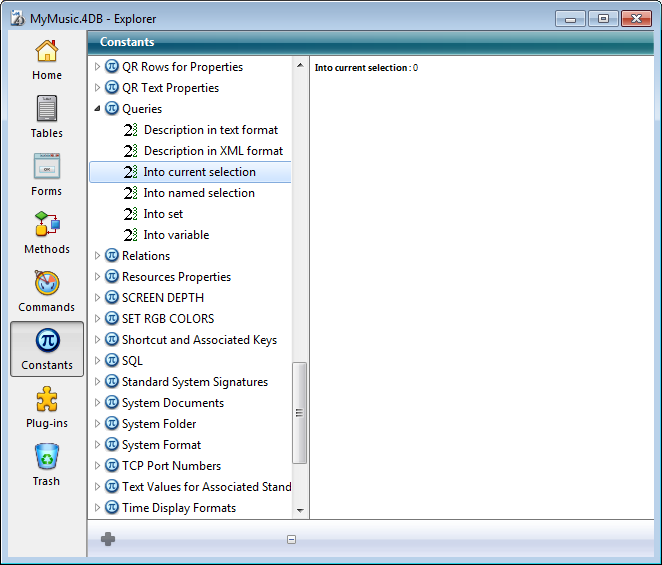Select 'Description in XML format' constant
This screenshot has height=565, width=662.
point(213,151)
